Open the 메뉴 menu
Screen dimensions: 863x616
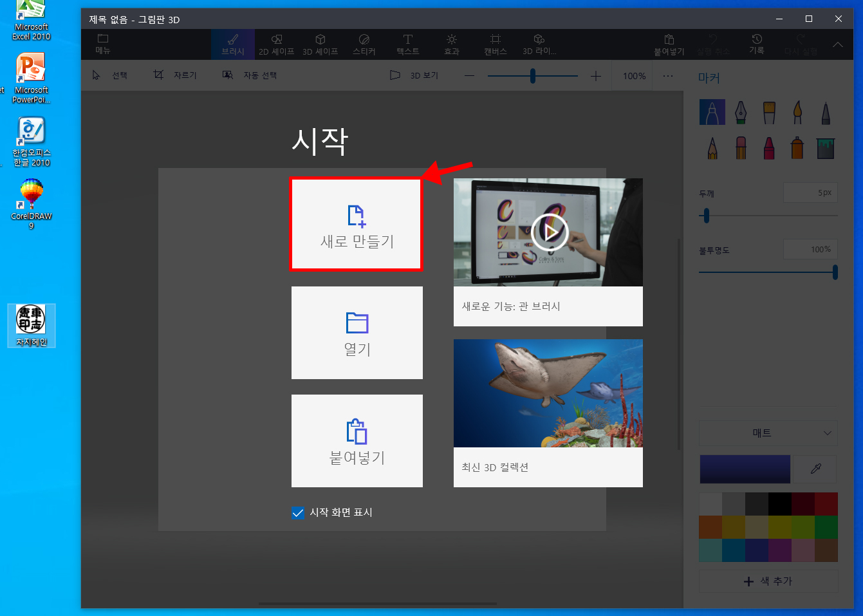[103, 44]
